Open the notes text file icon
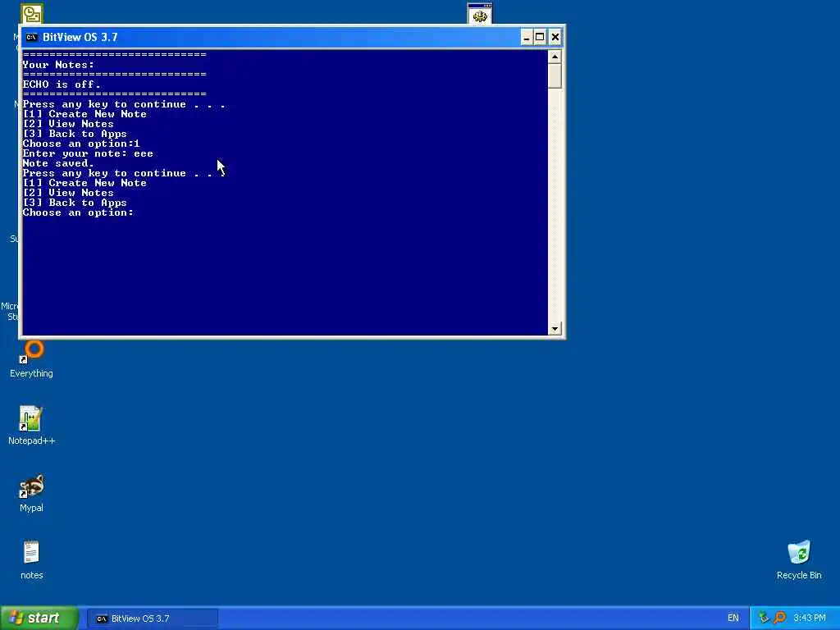This screenshot has width=840, height=630. tap(32, 559)
